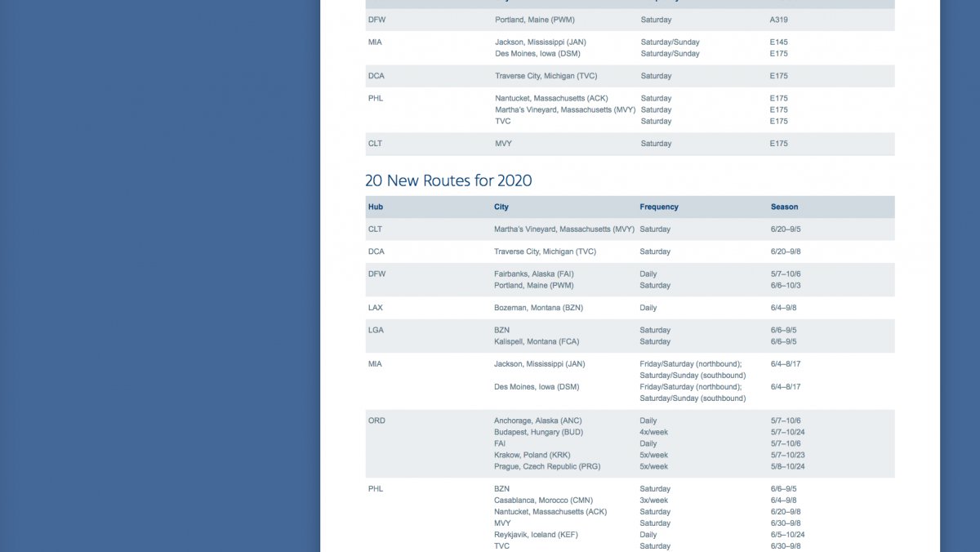
Task: Click "5x/week" in the Prague row
Action: (654, 467)
